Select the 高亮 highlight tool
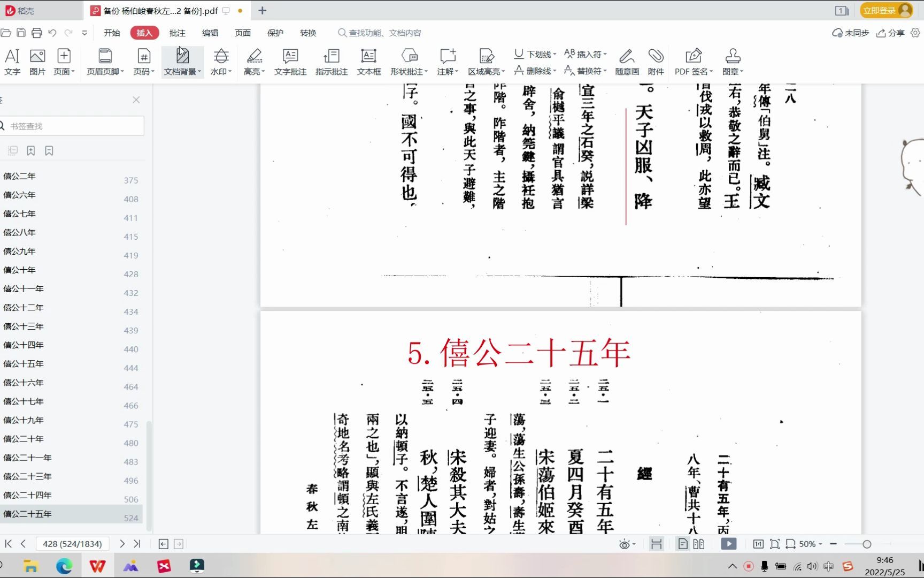Image resolution: width=924 pixels, height=578 pixels. (254, 62)
